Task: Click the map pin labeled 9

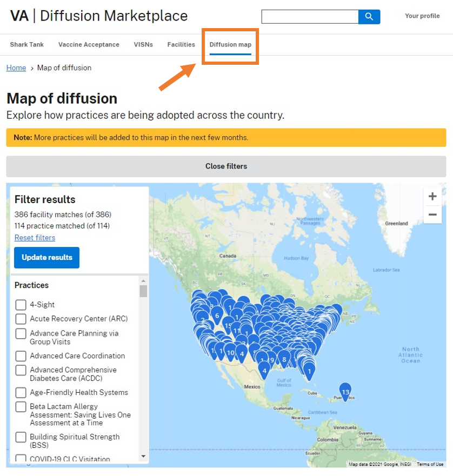Action: (x=272, y=360)
